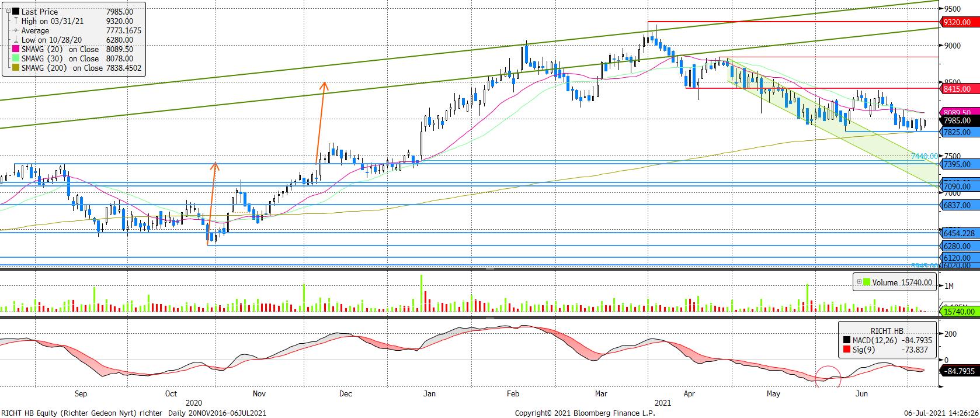980x418 pixels.
Task: Click the olive SMAVG (200) color swatch
Action: point(15,68)
